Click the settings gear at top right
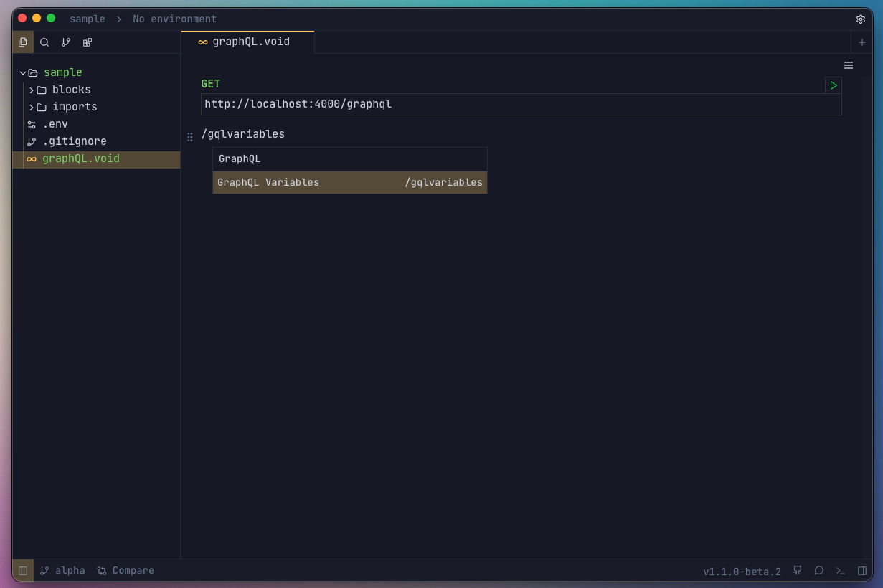The height and width of the screenshot is (588, 883). pyautogui.click(x=861, y=19)
